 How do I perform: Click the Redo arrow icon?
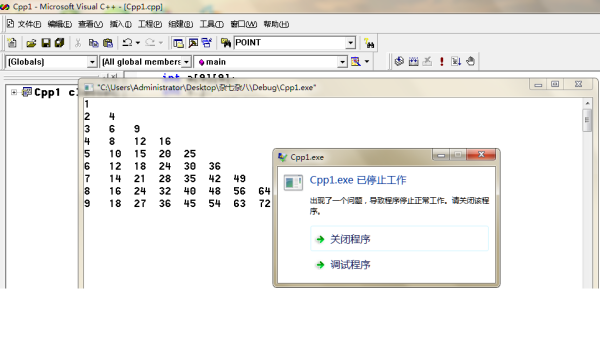click(x=150, y=43)
